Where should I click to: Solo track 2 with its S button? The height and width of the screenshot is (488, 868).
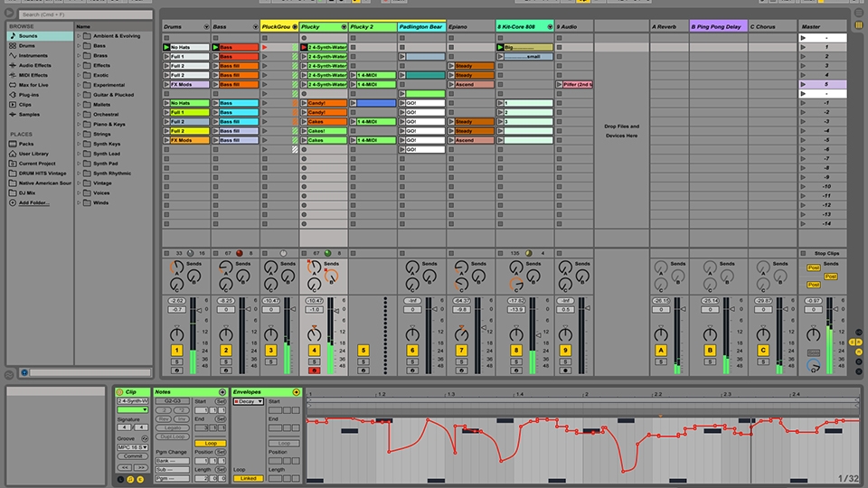[225, 361]
